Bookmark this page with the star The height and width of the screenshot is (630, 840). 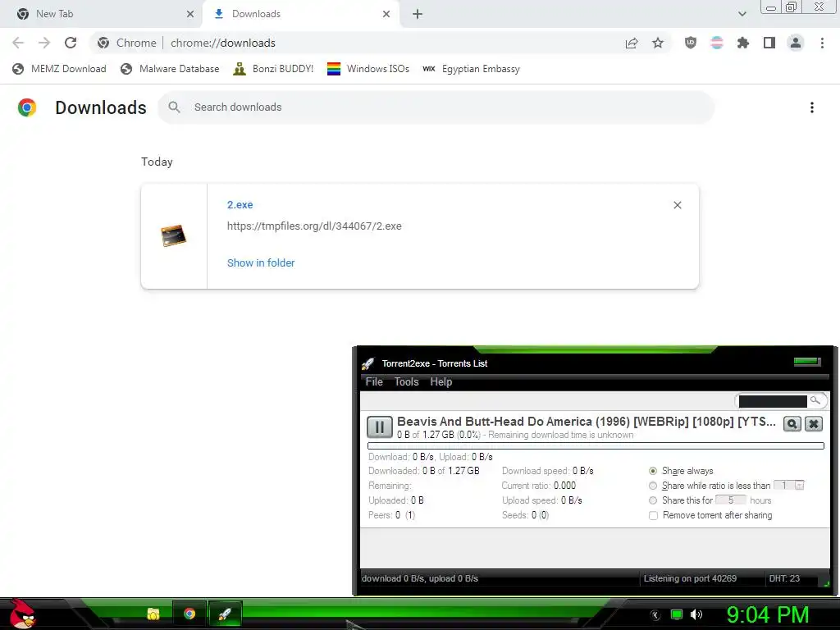click(658, 43)
